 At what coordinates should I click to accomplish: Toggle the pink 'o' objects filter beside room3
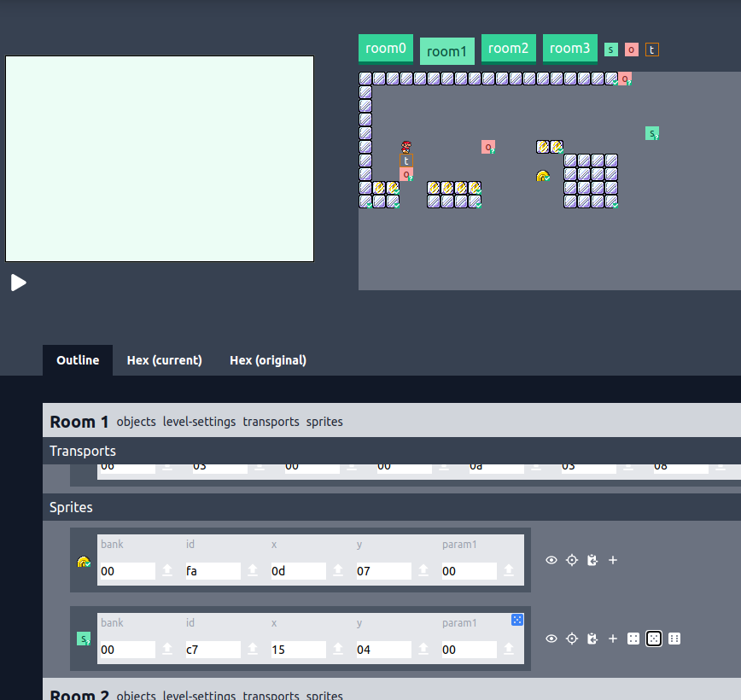[632, 50]
